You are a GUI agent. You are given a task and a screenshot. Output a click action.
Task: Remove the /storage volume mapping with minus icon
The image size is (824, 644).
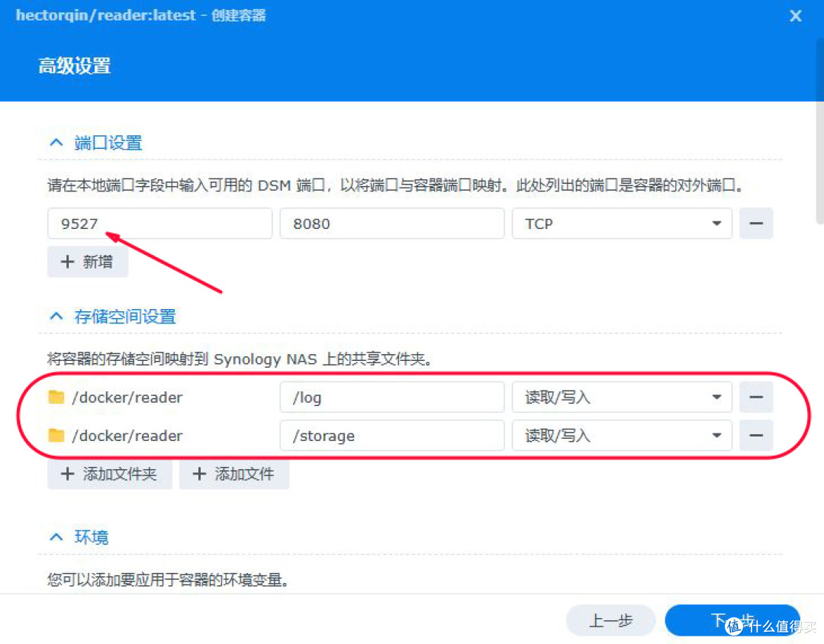tap(756, 435)
